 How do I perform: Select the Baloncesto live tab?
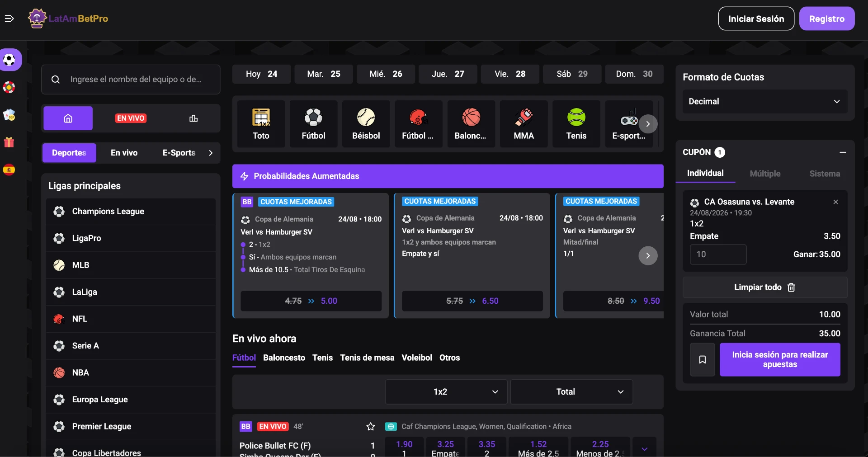tap(284, 358)
